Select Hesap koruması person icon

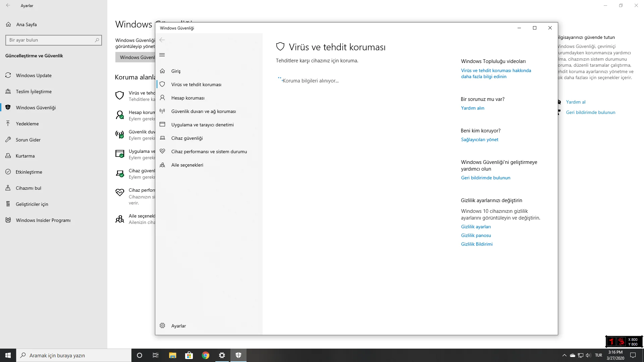tap(162, 98)
